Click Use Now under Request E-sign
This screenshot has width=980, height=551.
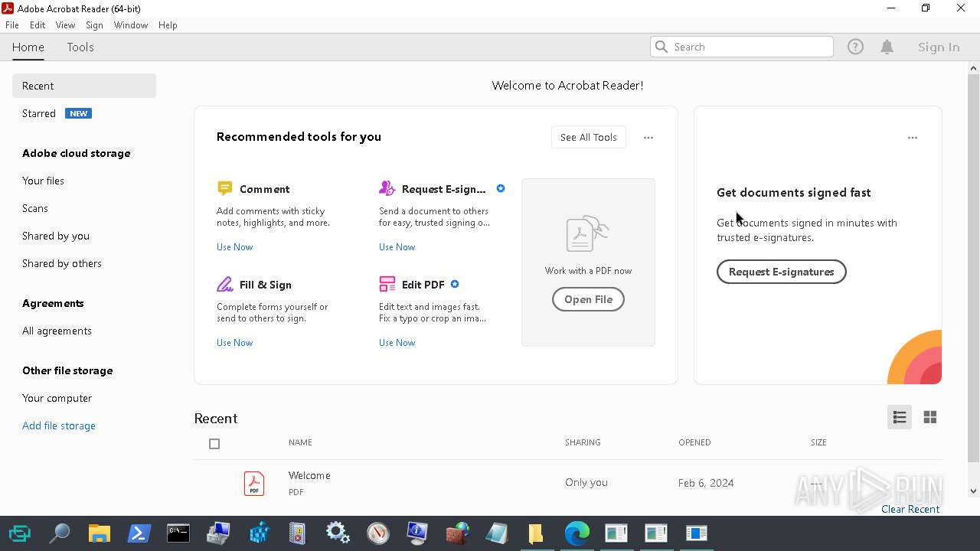click(397, 247)
